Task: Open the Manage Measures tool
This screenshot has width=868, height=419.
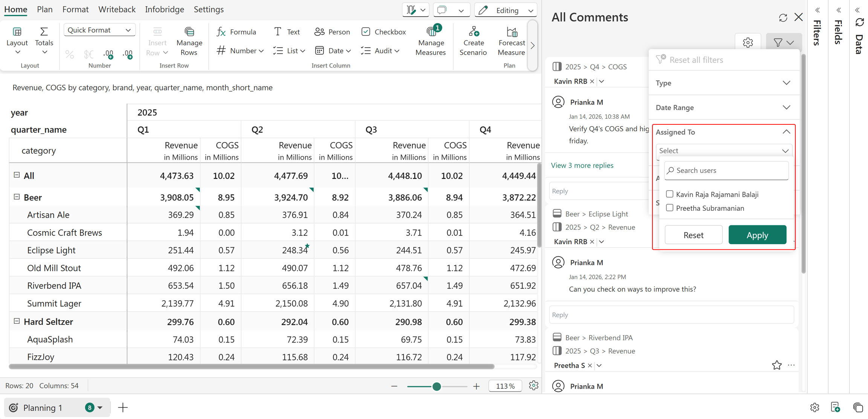Action: coord(431,41)
